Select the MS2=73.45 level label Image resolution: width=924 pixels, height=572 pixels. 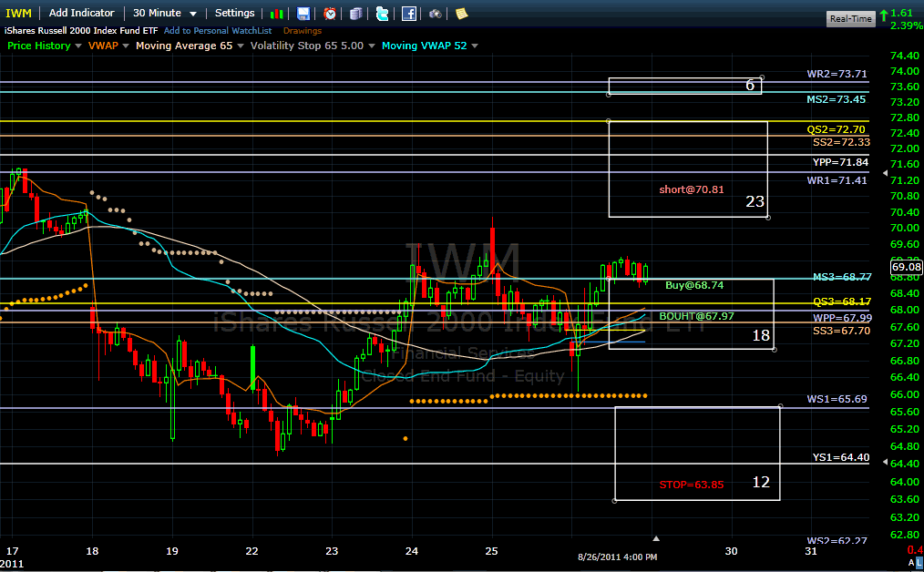point(837,99)
